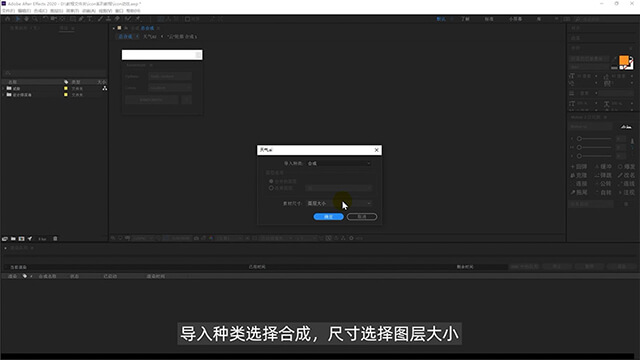Click the 拖尾 button in Motion panel
This screenshot has width=640, height=360.
[x=579, y=192]
